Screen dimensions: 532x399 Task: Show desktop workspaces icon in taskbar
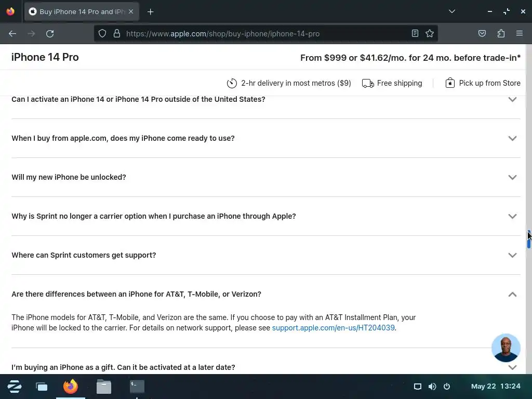[42, 387]
